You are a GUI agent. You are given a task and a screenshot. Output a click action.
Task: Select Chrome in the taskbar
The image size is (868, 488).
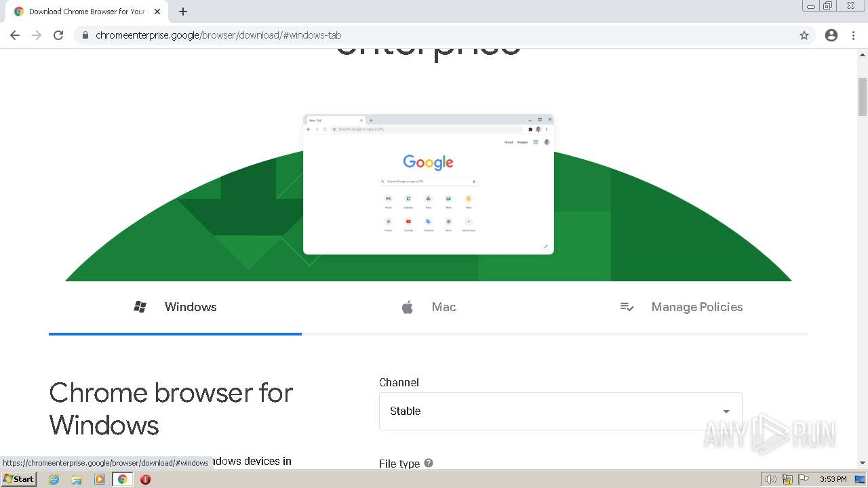(x=123, y=479)
